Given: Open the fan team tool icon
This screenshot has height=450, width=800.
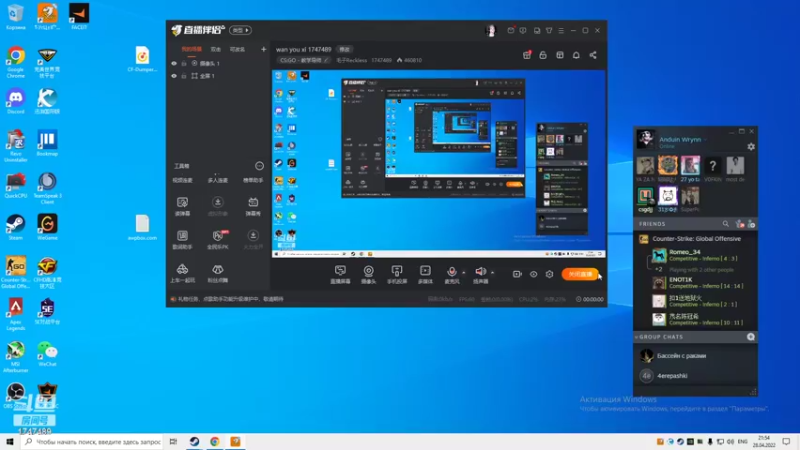Looking at the screenshot, I should 218,273.
